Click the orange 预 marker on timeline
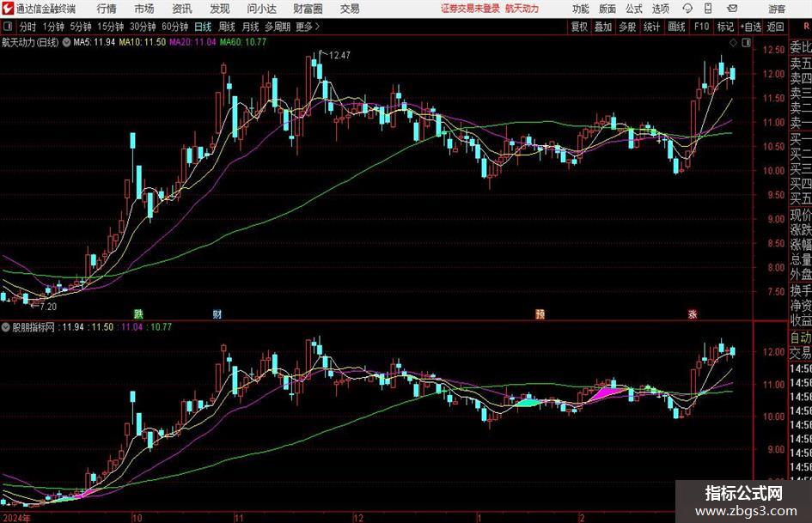Viewport: 812px width, 523px height. [540, 313]
